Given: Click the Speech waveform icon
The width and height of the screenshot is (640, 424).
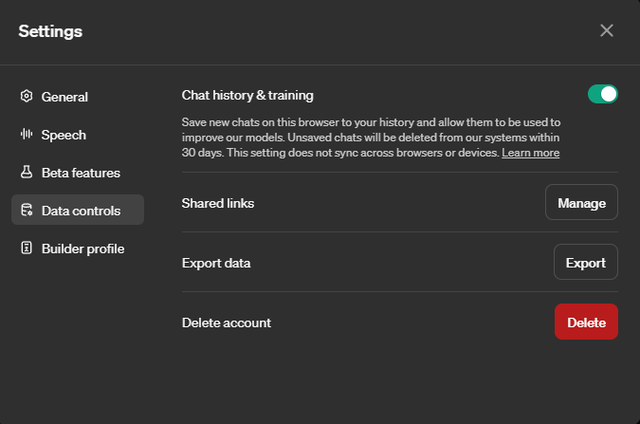Looking at the screenshot, I should 27,135.
